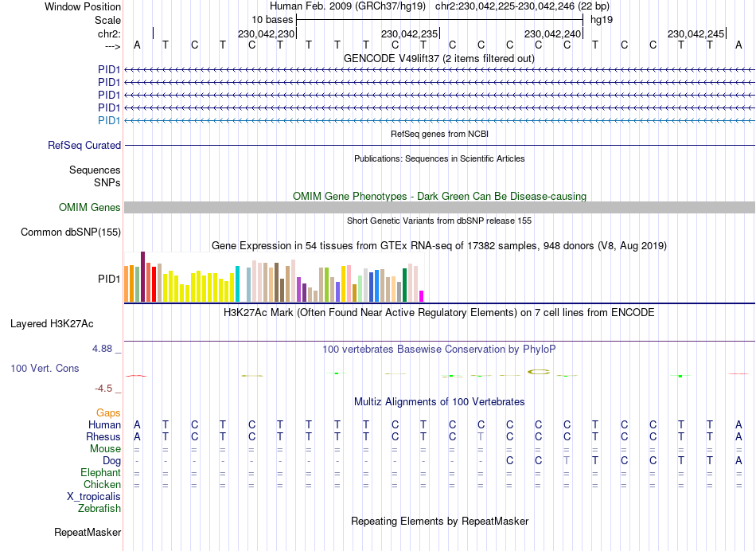Screen dimensions: 756x551
Task: Click the Sequences track label
Action: click(95, 170)
